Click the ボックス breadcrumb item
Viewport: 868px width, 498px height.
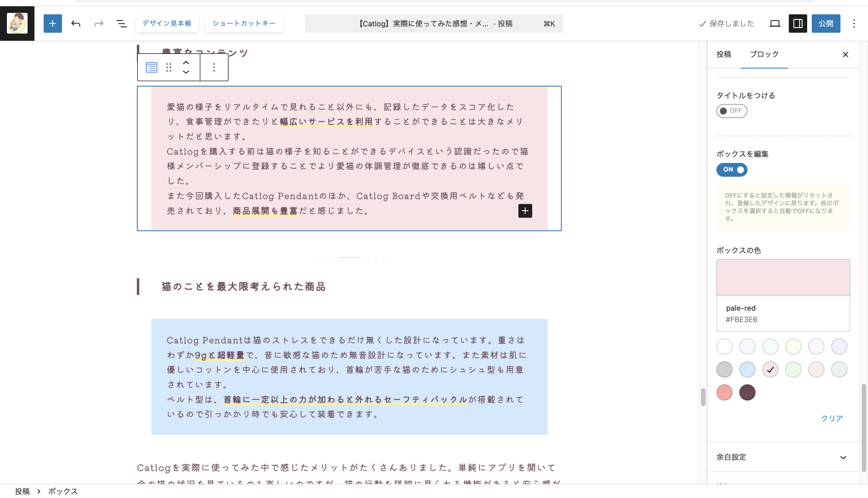[63, 491]
